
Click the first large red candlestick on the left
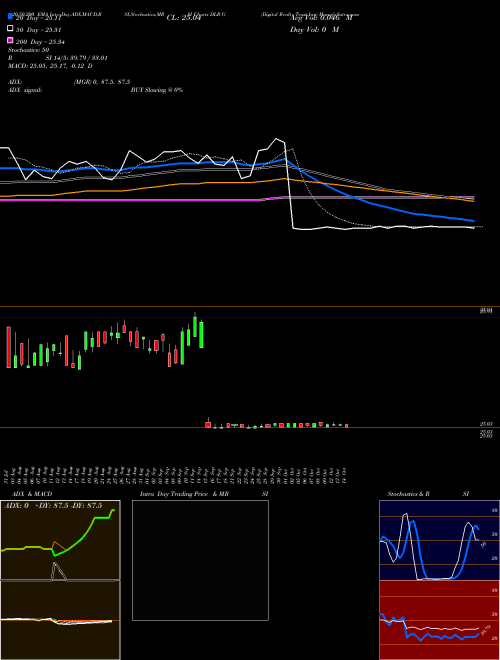click(x=9, y=347)
